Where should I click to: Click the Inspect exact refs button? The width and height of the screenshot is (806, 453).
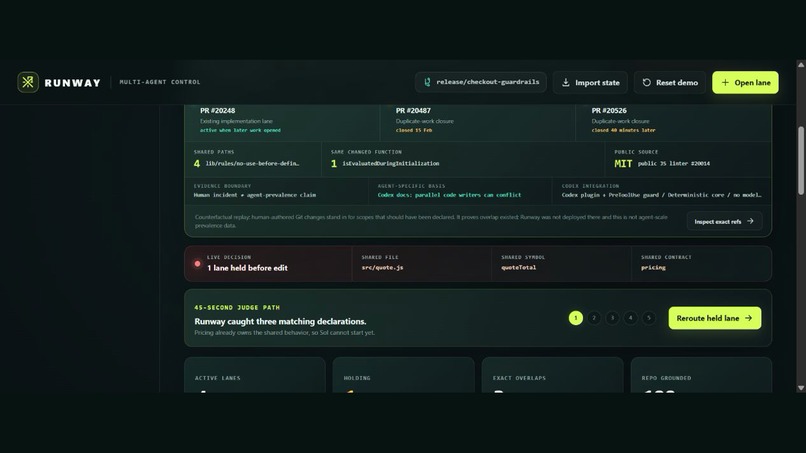click(x=724, y=221)
